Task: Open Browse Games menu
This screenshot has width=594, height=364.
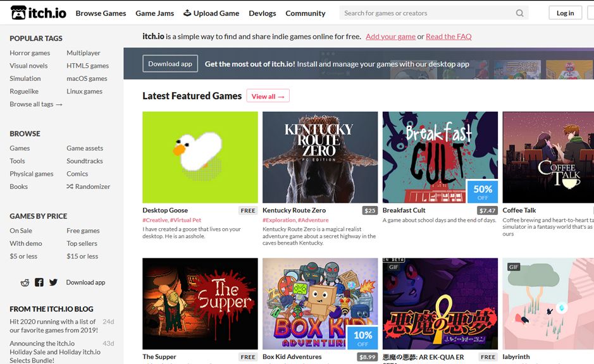Action: [101, 13]
